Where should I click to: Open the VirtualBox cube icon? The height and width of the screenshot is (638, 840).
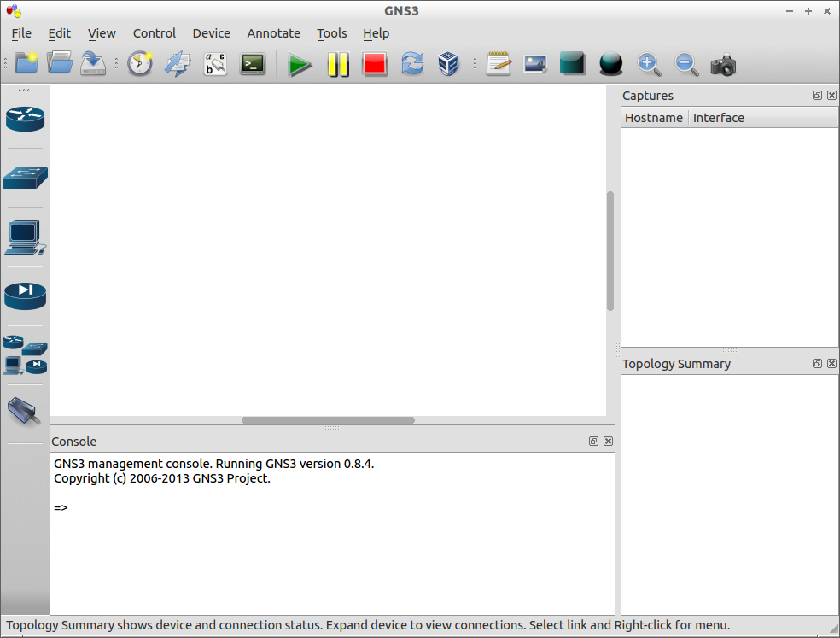[x=448, y=64]
